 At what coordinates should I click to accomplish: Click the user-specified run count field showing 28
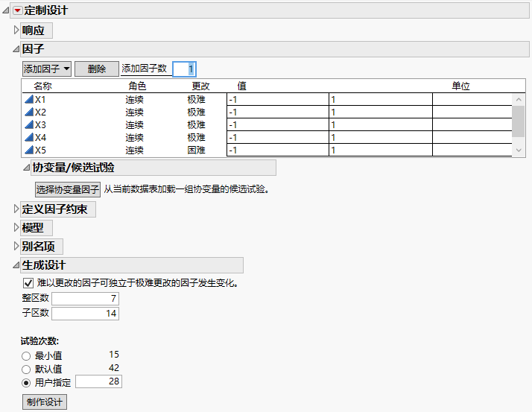click(x=98, y=381)
